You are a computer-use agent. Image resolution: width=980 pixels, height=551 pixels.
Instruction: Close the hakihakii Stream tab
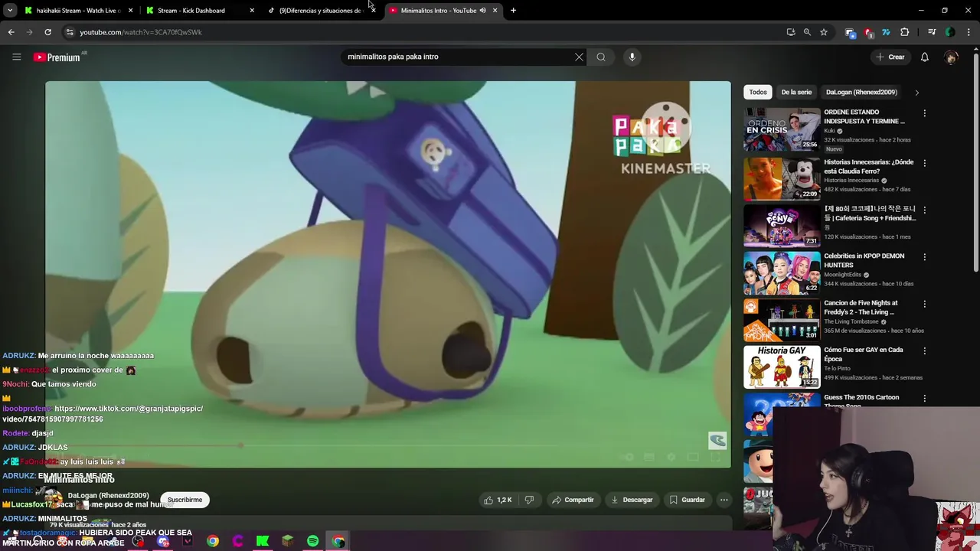[x=130, y=10]
